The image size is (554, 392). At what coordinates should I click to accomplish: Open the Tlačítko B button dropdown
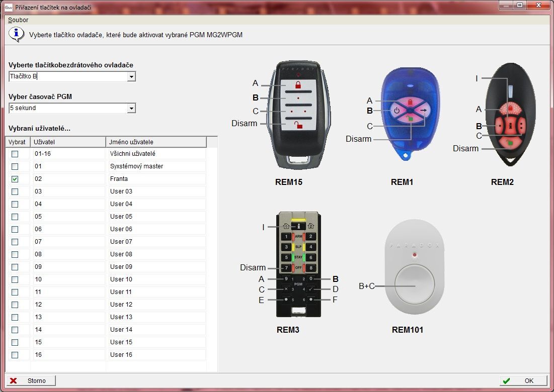(131, 76)
